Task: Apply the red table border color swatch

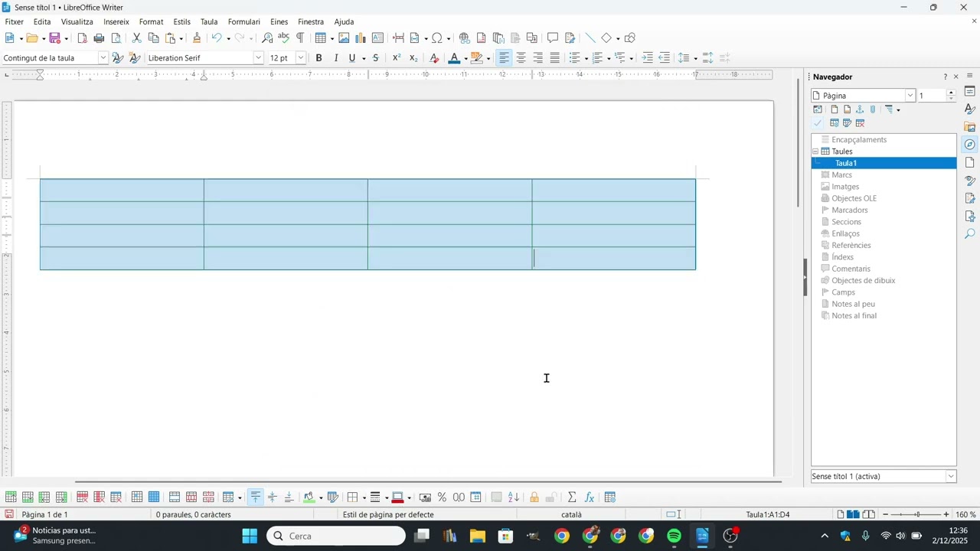Action: 397,497
